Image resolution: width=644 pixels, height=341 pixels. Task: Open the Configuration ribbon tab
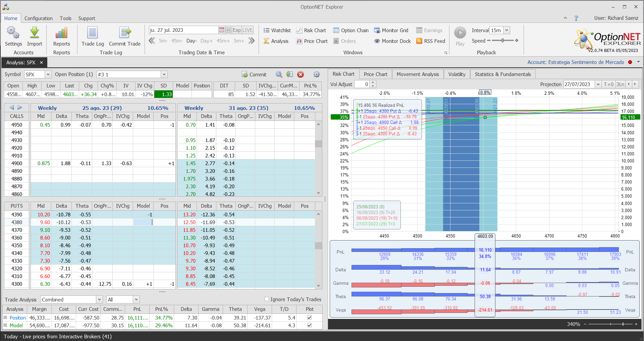(x=38, y=18)
